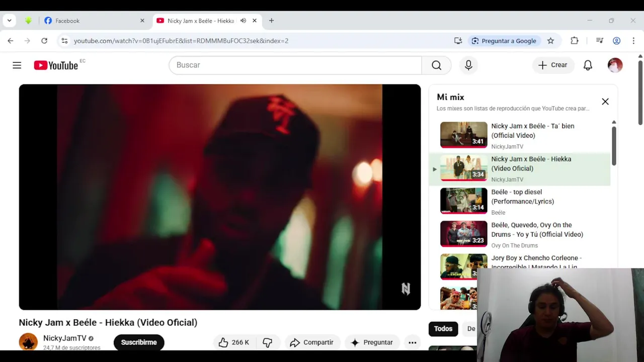
Task: Subscribe with the Suscribirme button
Action: (139, 342)
